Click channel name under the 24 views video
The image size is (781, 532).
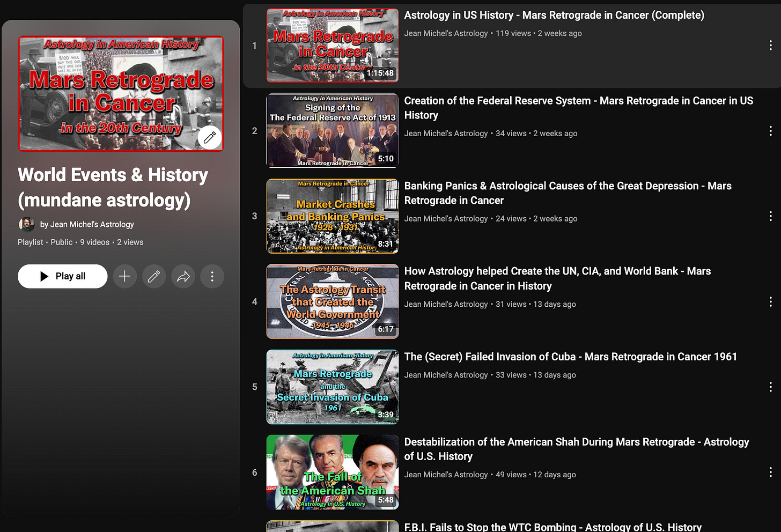point(446,219)
